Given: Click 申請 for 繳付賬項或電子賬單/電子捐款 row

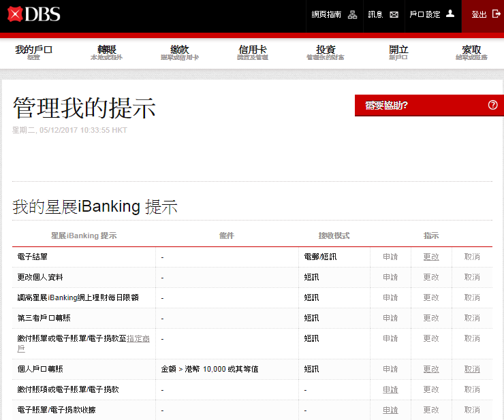Looking at the screenshot, I should 390,389.
